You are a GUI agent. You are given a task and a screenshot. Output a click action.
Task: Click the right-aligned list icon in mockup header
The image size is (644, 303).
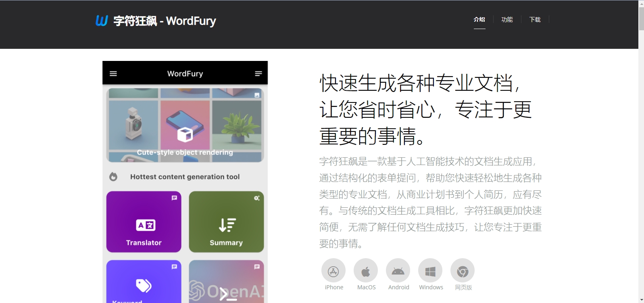[x=258, y=73]
